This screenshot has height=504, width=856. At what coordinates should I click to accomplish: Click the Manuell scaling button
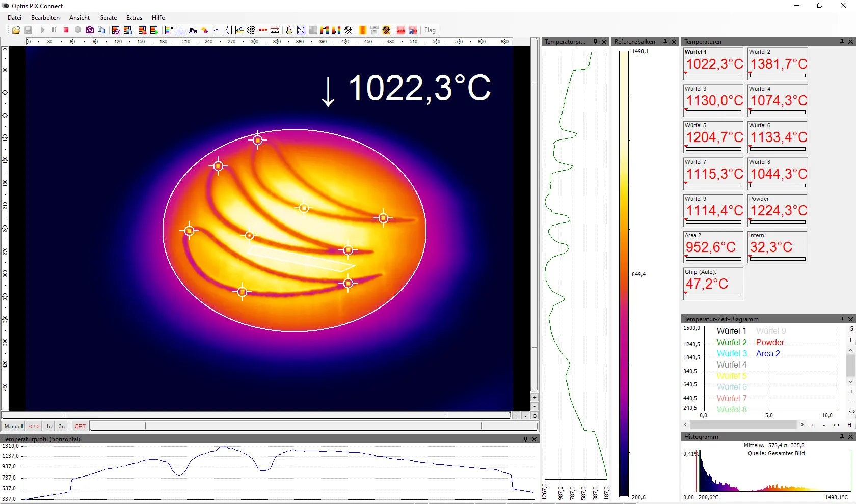click(x=13, y=426)
